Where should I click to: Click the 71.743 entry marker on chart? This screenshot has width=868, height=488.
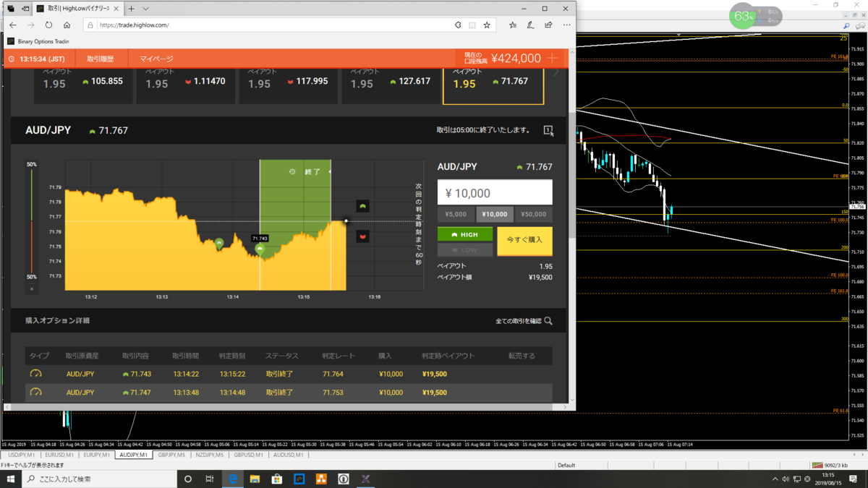point(260,249)
